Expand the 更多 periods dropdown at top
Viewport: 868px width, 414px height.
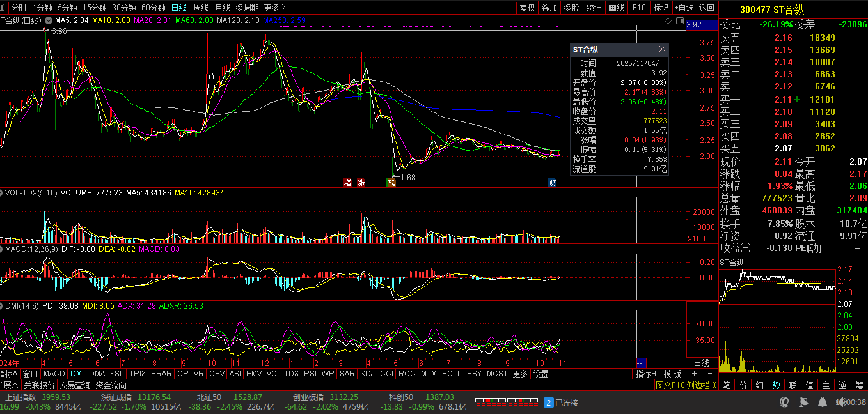(274, 8)
